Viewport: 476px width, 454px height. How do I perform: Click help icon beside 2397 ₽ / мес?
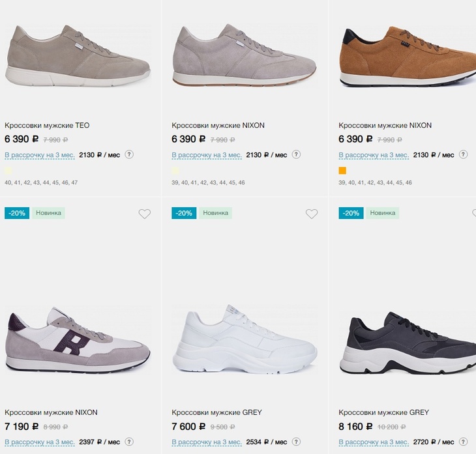129,442
